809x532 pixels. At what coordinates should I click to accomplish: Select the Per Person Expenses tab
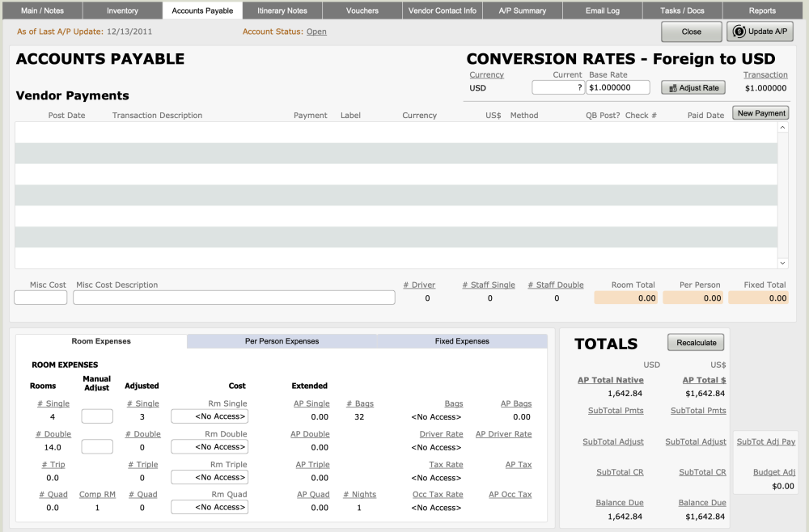(x=282, y=341)
